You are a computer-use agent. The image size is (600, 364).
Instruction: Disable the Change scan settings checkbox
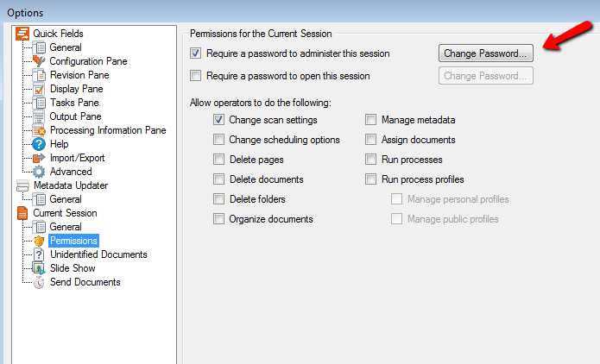pos(219,120)
